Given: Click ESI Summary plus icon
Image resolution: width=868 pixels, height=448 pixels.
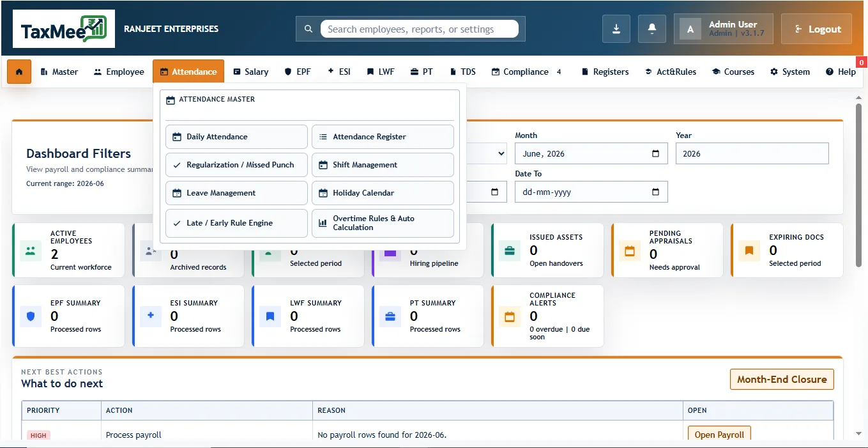Looking at the screenshot, I should pos(151,316).
